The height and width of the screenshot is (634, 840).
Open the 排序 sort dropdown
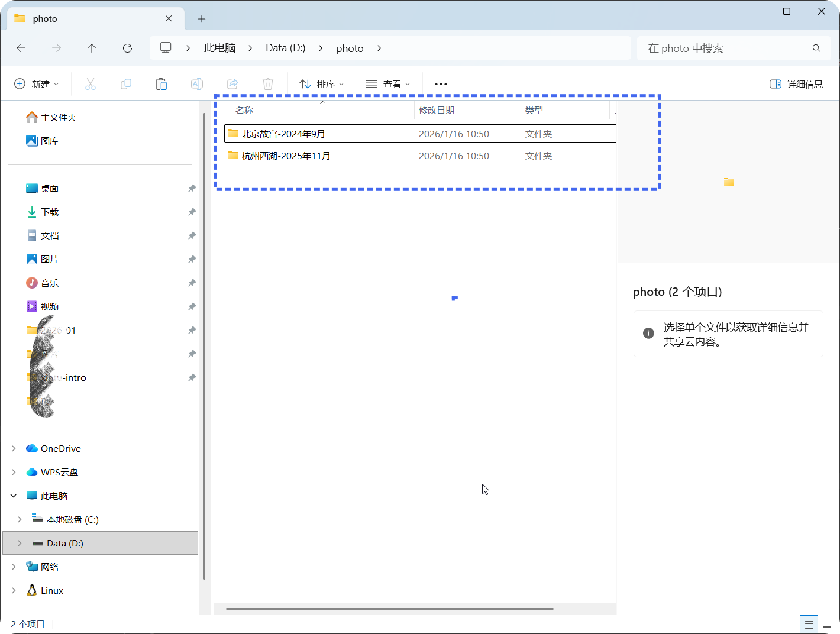click(322, 84)
